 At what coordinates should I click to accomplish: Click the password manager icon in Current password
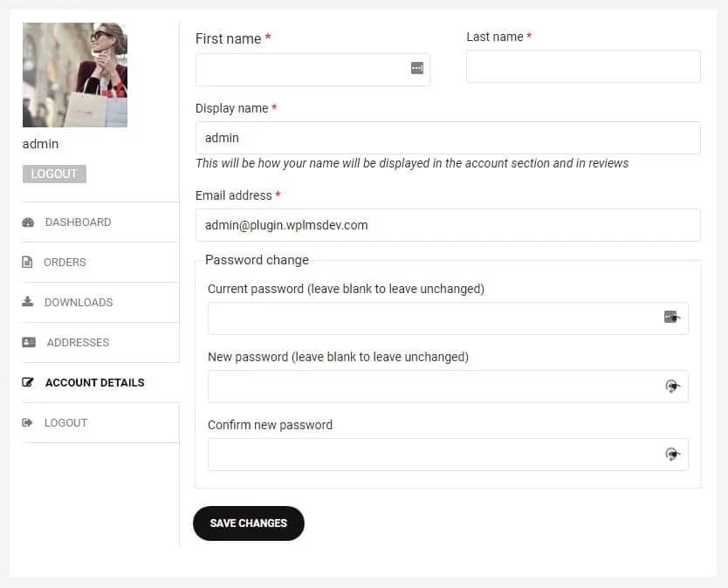tap(670, 318)
